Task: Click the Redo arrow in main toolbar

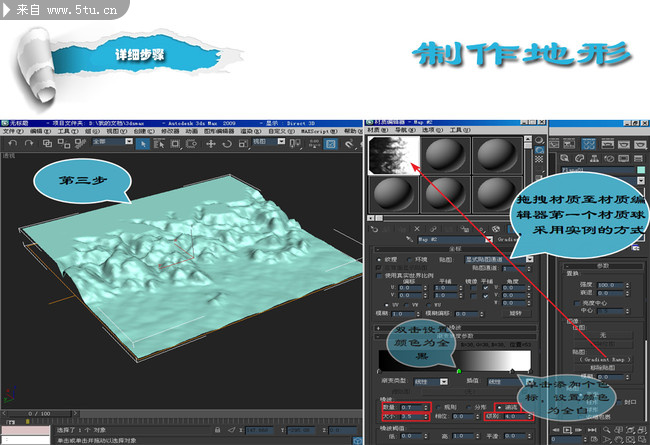Action: [x=27, y=144]
